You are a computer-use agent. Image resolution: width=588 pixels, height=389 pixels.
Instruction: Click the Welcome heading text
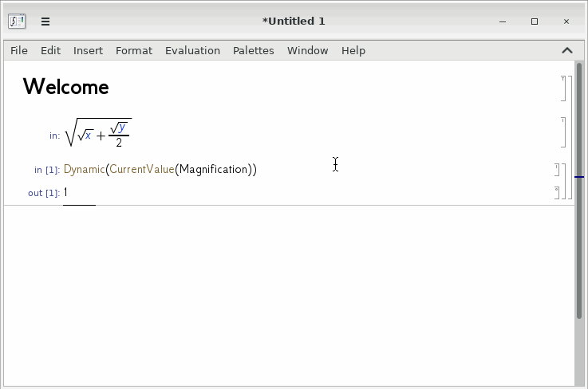pyautogui.click(x=66, y=87)
